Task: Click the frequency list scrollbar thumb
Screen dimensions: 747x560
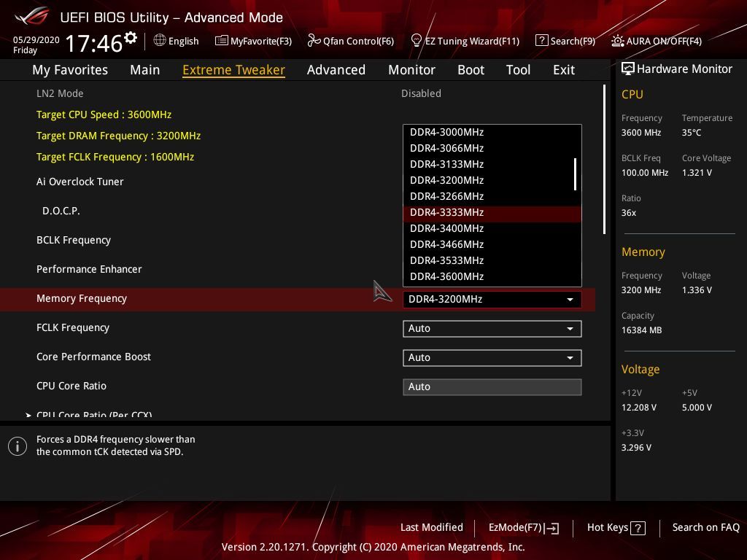Action: click(x=575, y=174)
